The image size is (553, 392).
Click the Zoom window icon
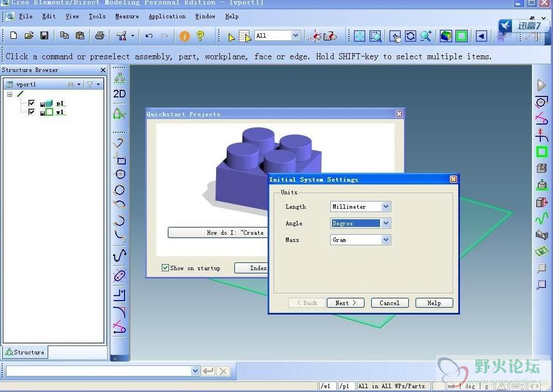375,36
